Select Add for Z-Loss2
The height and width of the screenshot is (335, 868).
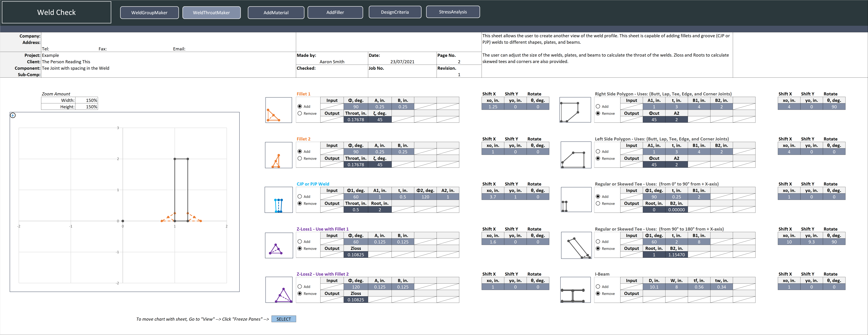coord(300,286)
